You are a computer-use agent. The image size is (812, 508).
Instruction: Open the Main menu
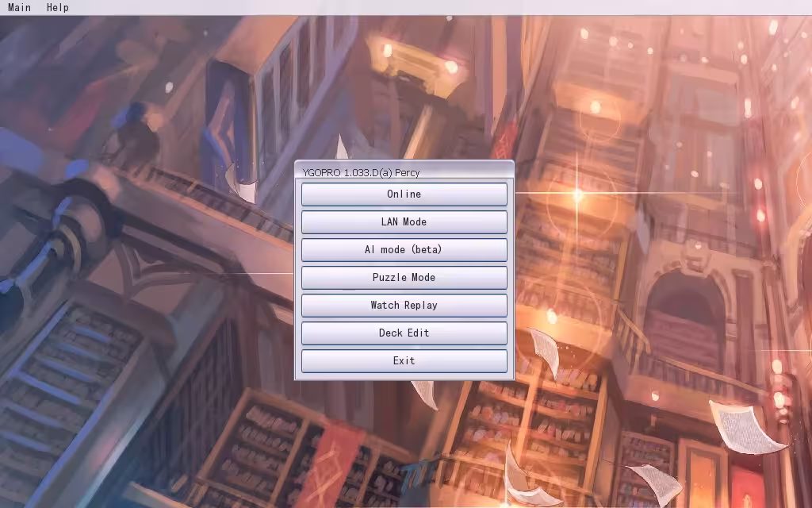click(x=19, y=7)
